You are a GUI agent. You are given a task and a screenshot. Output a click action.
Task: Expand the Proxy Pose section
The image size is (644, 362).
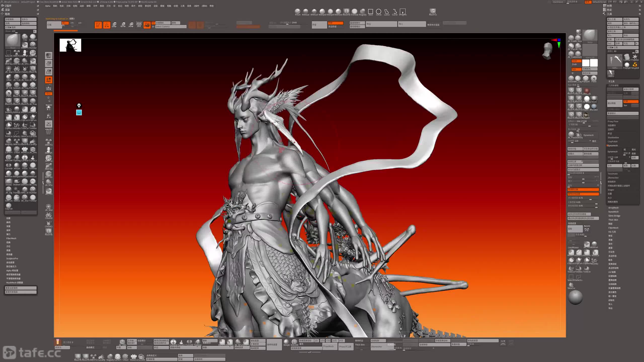613,121
